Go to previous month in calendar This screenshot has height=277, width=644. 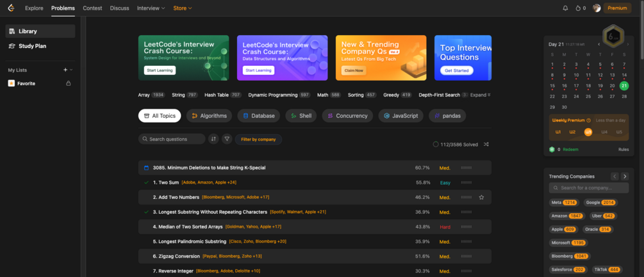click(599, 44)
